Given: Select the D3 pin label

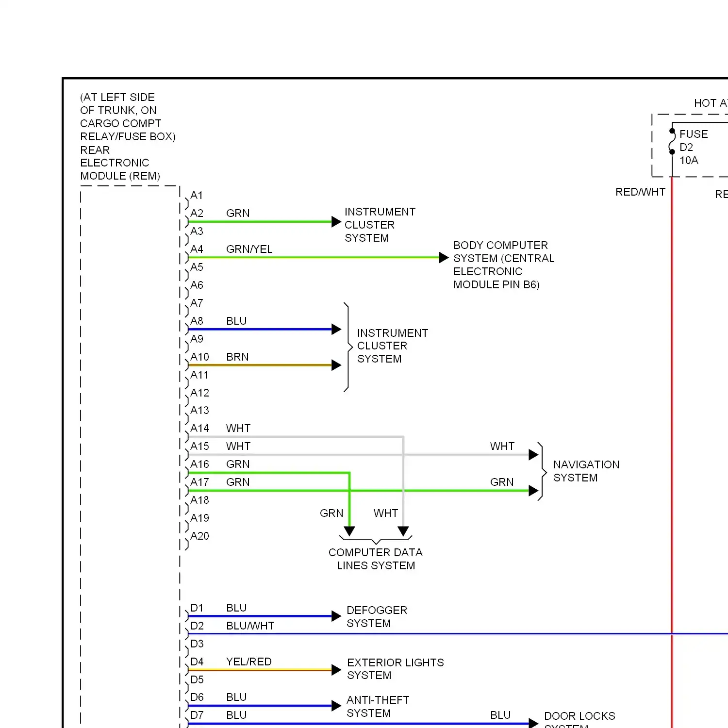Looking at the screenshot, I should 197,644.
